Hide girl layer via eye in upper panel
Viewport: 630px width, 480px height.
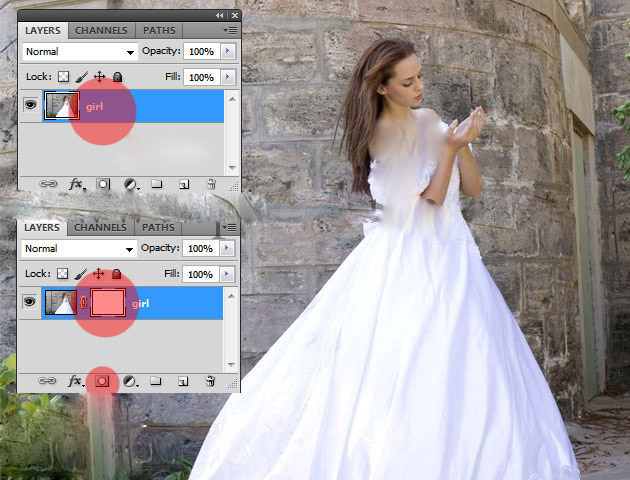click(29, 106)
